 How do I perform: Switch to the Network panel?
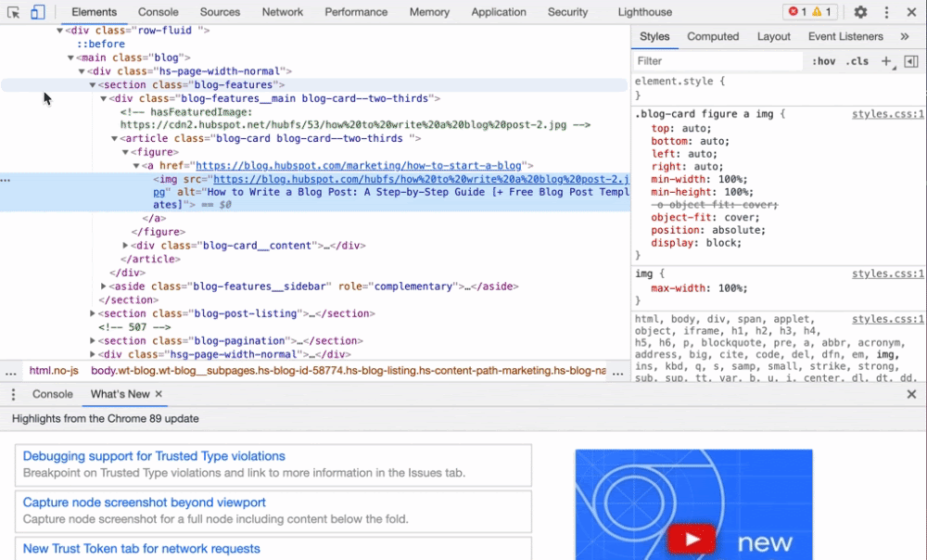point(282,12)
